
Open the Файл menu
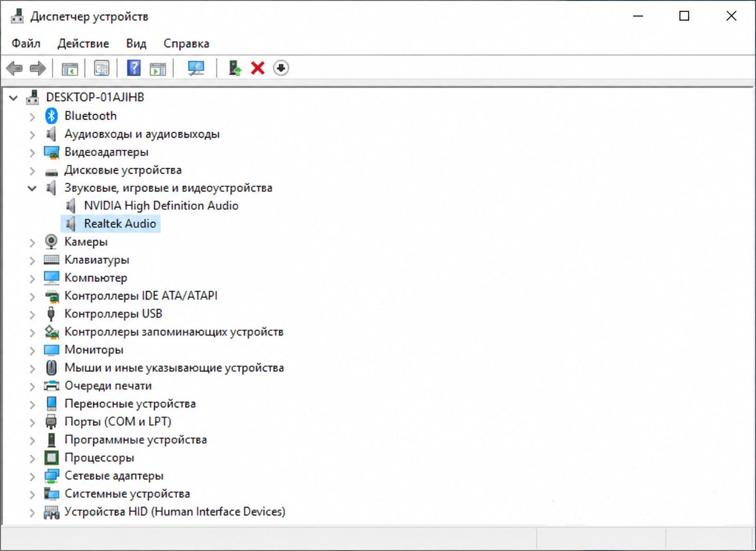[26, 43]
